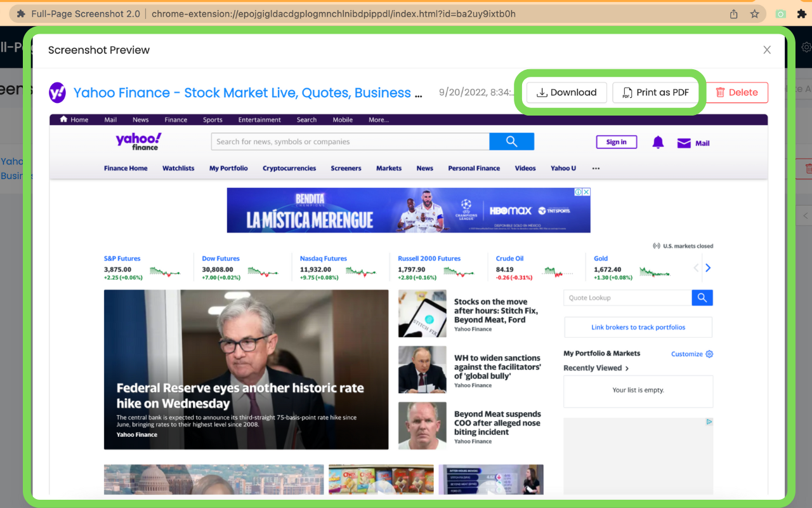Image resolution: width=812 pixels, height=508 pixels.
Task: Expand Recently Viewed chevron
Action: pos(627,368)
